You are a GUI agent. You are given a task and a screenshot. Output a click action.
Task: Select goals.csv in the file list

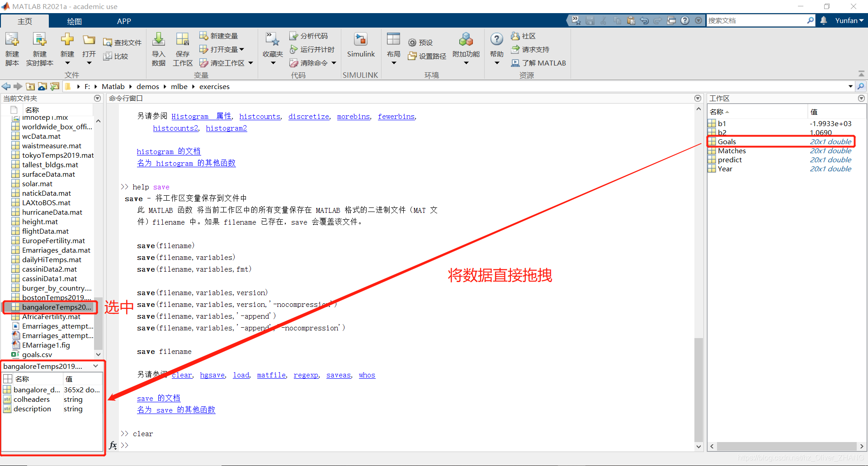(37, 354)
